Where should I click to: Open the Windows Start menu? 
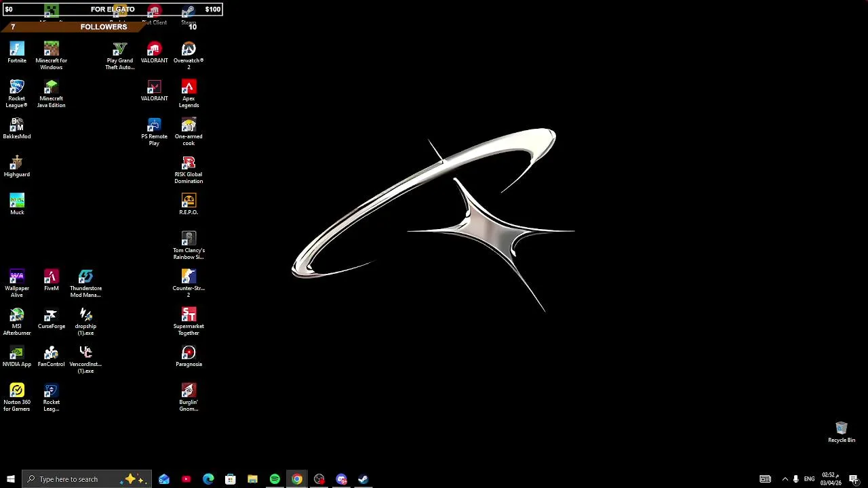11,479
